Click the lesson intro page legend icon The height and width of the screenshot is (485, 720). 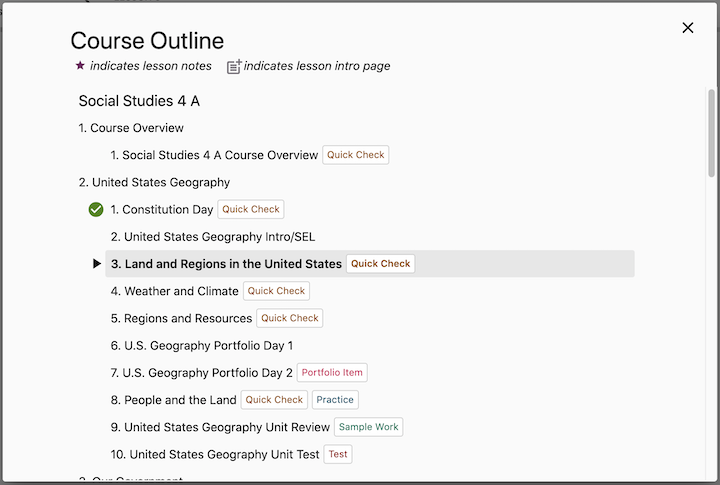234,67
